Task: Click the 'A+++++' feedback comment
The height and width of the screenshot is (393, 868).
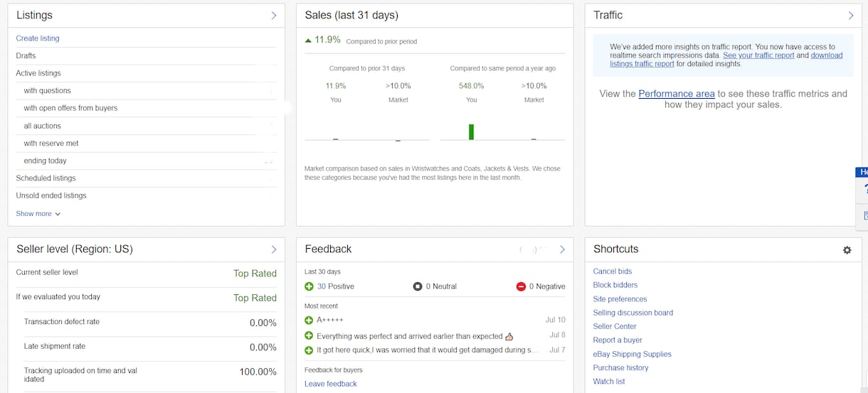Action: point(330,321)
